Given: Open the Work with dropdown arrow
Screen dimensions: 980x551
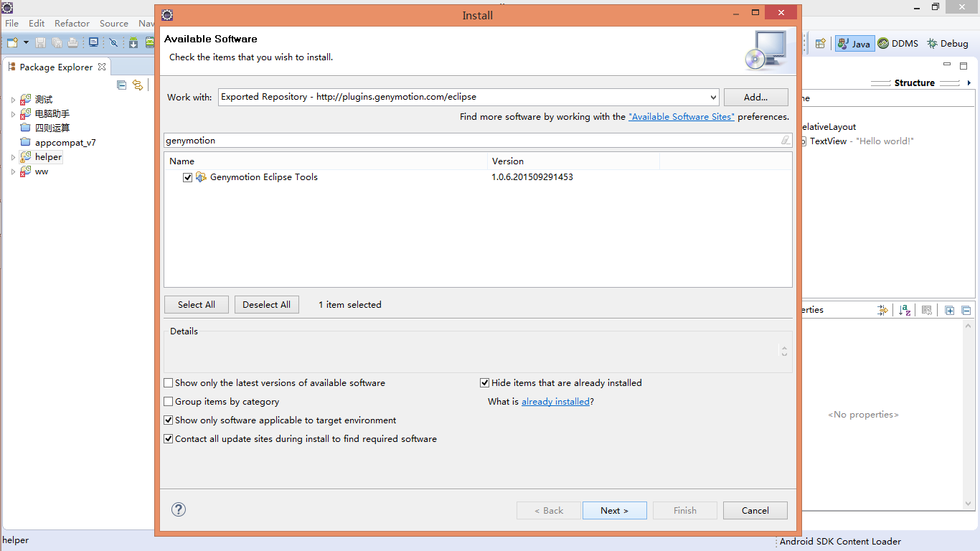Looking at the screenshot, I should pos(712,98).
